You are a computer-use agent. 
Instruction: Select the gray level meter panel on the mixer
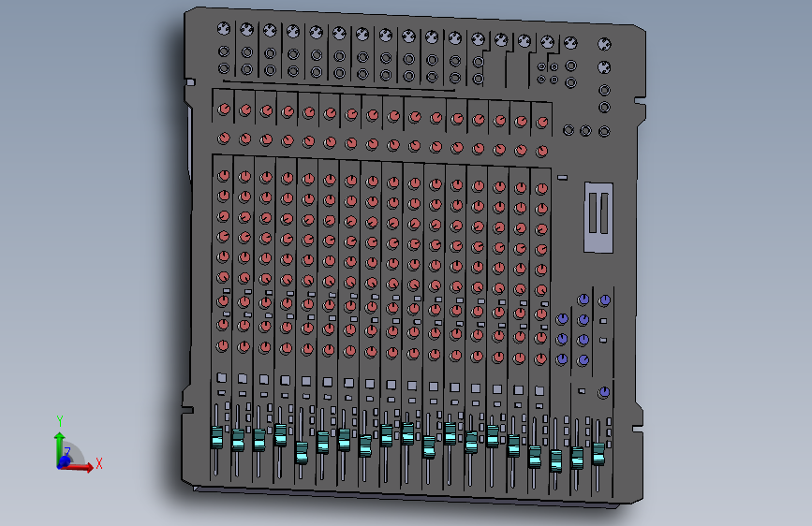click(598, 217)
